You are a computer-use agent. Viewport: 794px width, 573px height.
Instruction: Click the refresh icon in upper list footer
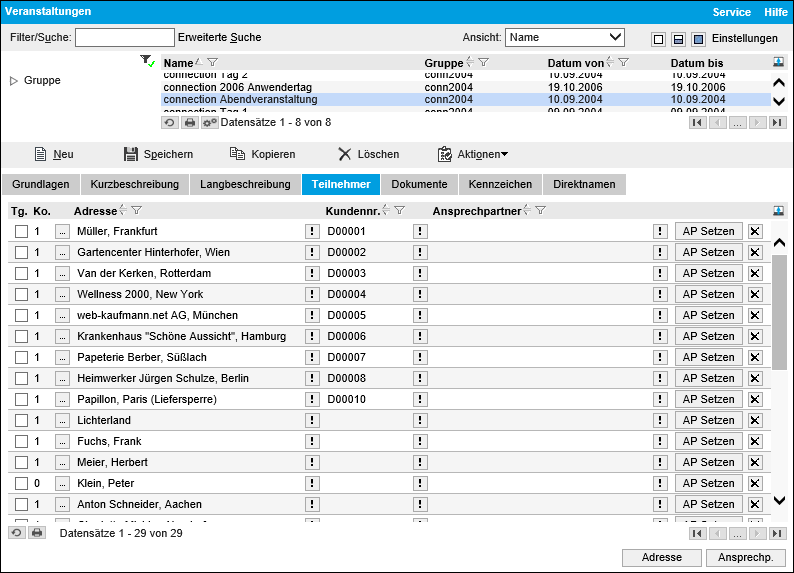170,122
